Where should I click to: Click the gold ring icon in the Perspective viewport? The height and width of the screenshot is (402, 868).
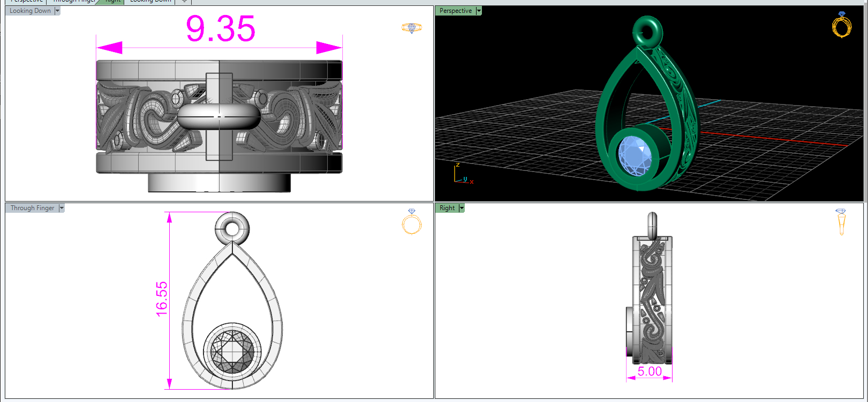point(842,25)
